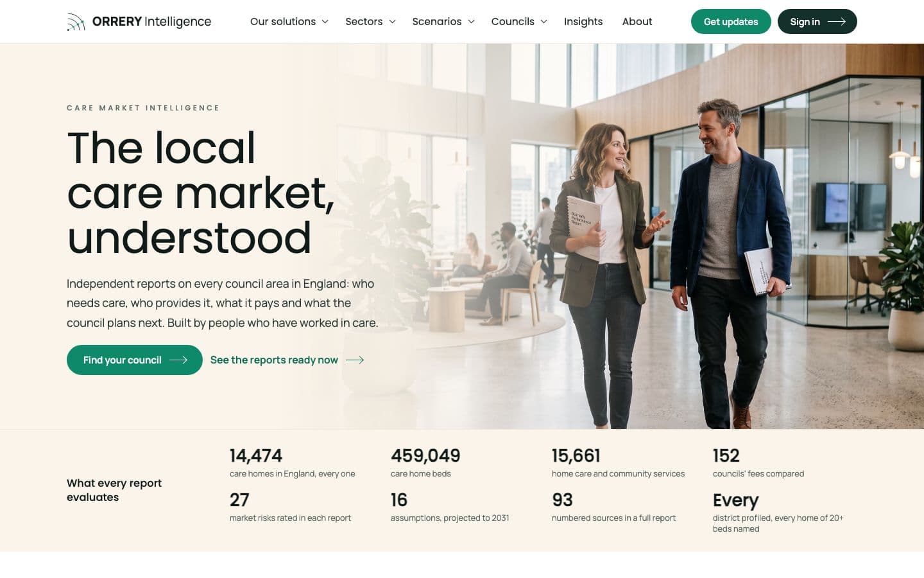Click the Find your council button
This screenshot has height=578, width=924.
click(135, 360)
